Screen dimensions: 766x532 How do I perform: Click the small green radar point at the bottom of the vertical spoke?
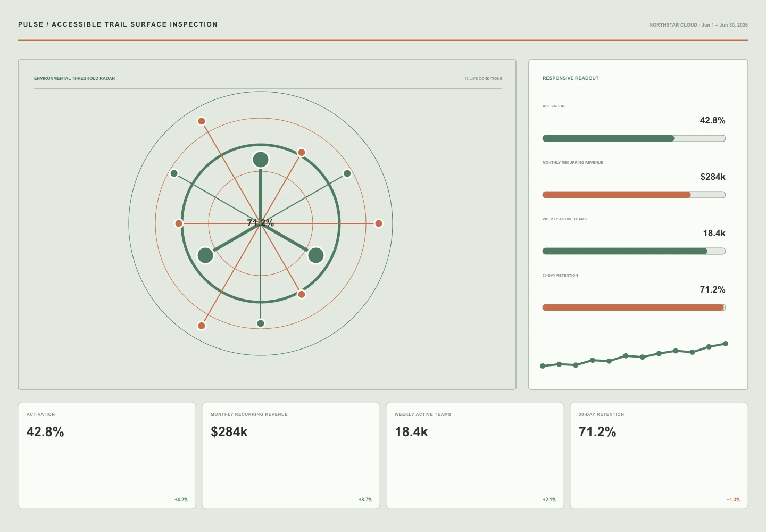point(261,323)
